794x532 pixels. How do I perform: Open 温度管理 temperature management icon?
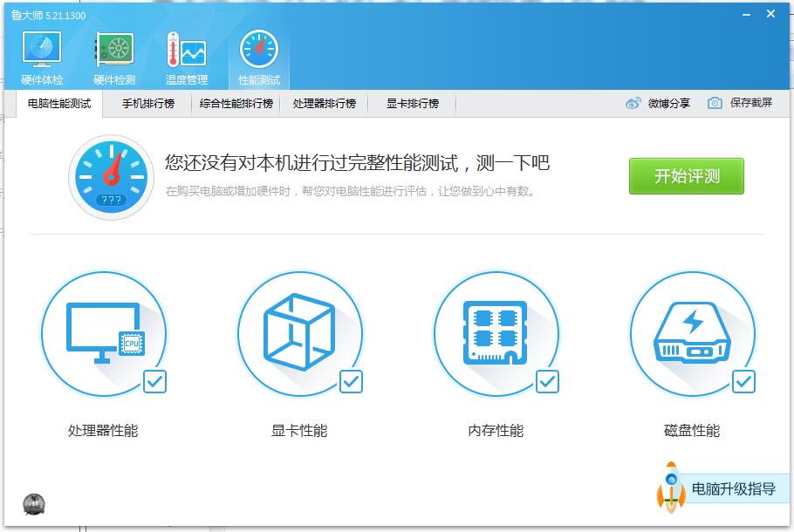click(187, 50)
